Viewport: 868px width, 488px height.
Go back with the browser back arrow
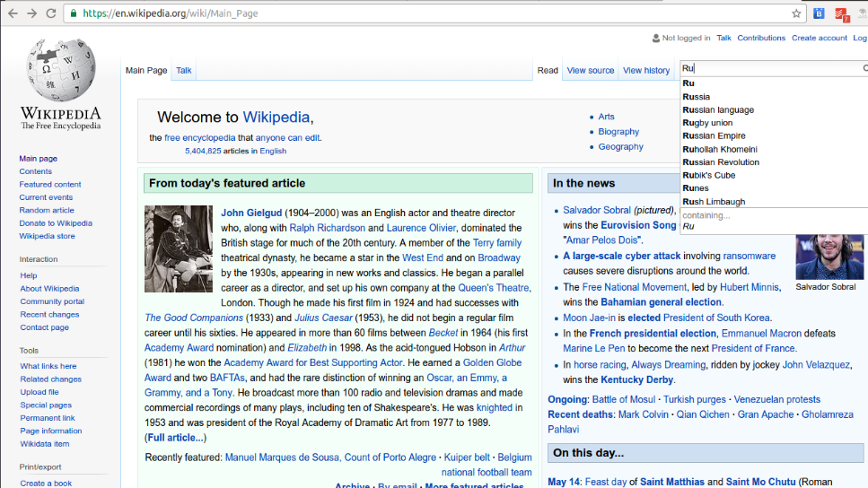click(13, 13)
